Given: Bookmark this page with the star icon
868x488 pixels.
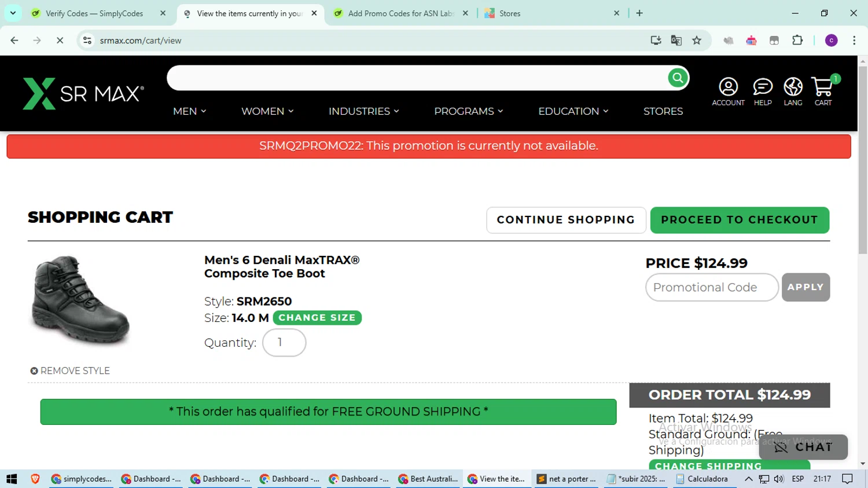Looking at the screenshot, I should coord(697,41).
